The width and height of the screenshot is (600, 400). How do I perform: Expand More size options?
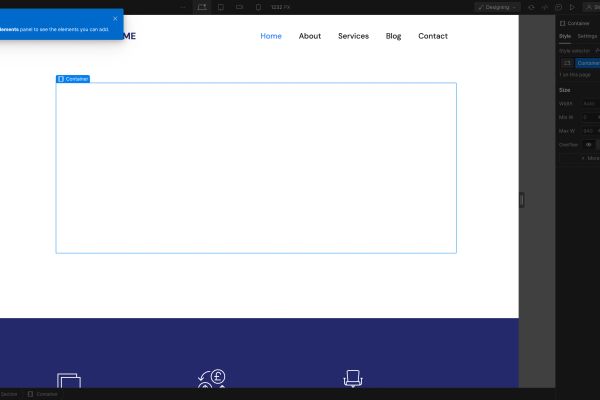590,158
